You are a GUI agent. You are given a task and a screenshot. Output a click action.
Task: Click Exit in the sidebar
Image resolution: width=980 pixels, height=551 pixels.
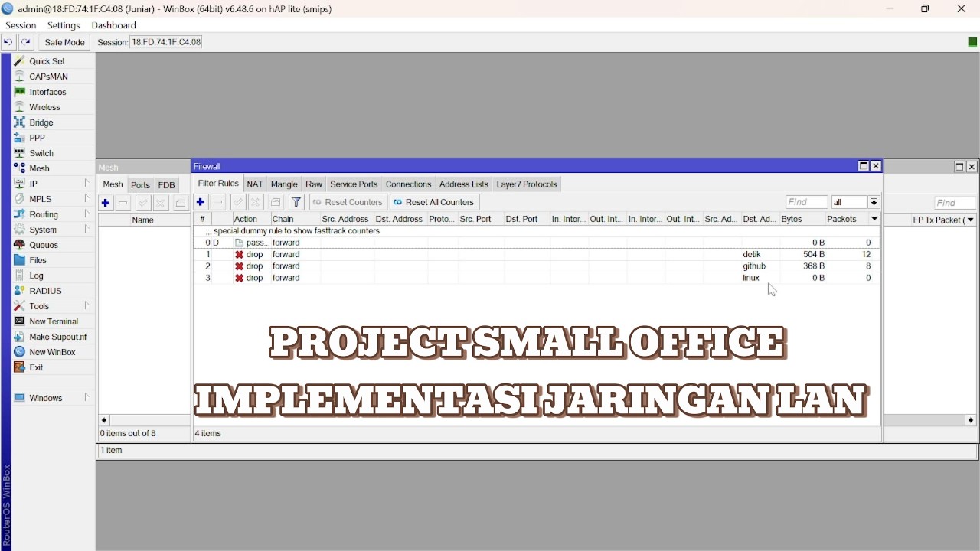coord(36,367)
